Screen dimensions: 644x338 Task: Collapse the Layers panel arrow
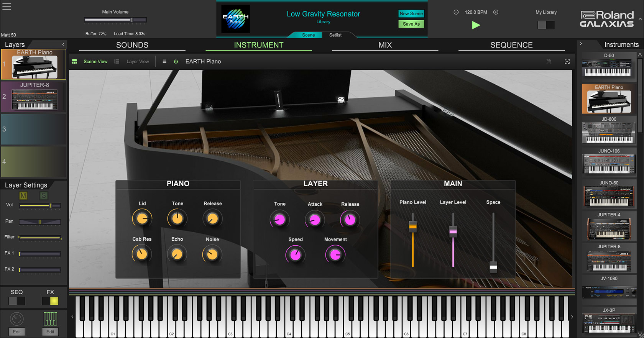coord(63,44)
